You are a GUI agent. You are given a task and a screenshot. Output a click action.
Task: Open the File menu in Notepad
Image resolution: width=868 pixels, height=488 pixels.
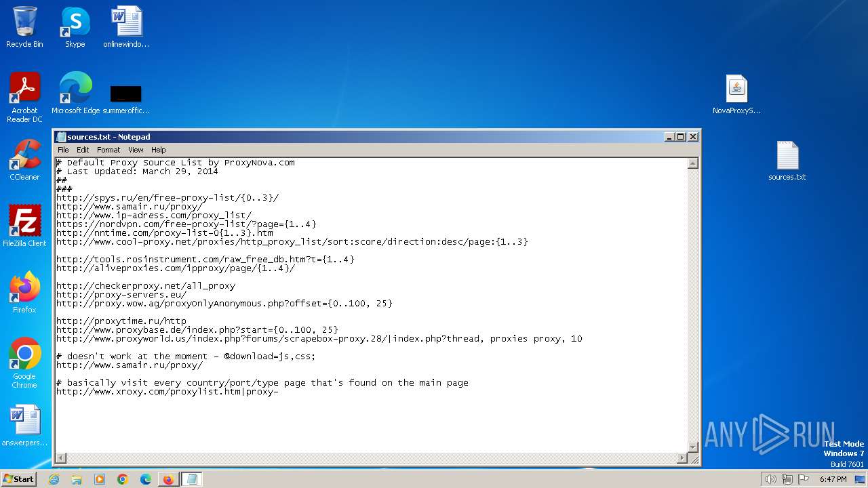click(x=63, y=150)
